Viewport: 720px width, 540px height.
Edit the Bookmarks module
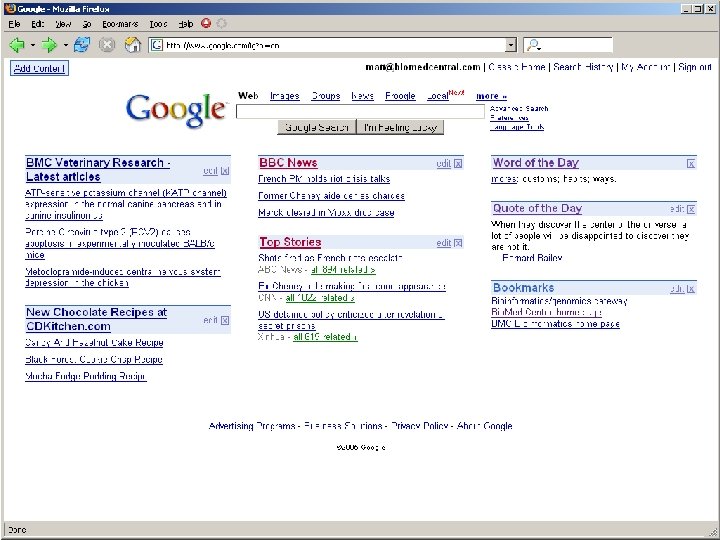point(677,289)
